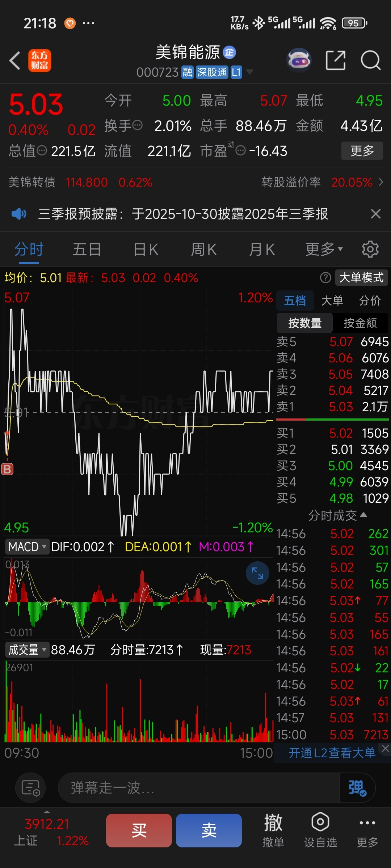The width and height of the screenshot is (391, 868).
Task: Collapse the 分时成交 section arrow
Action: [363, 515]
